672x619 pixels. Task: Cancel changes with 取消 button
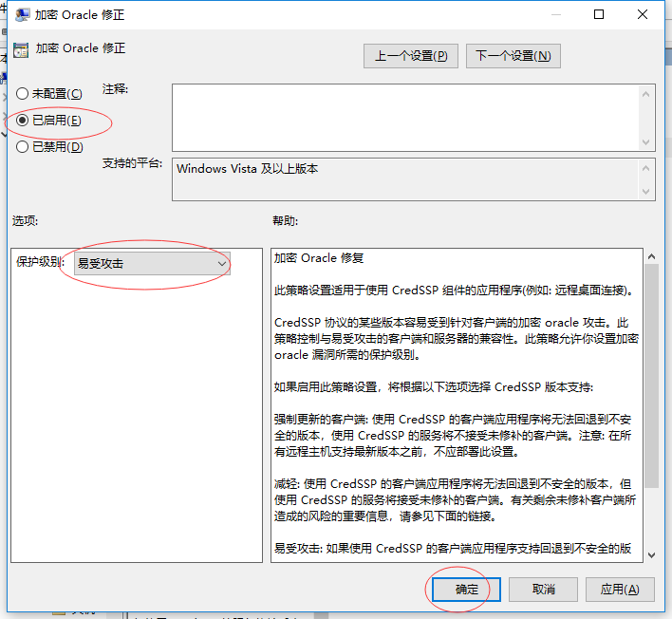(x=544, y=590)
